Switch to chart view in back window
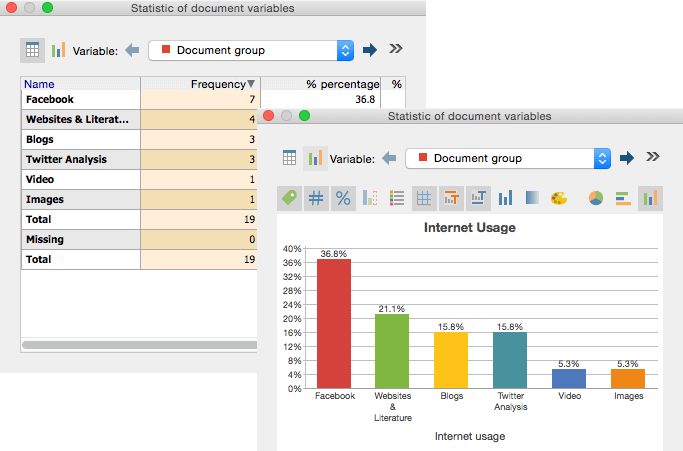The width and height of the screenshot is (683, 451). (x=58, y=50)
